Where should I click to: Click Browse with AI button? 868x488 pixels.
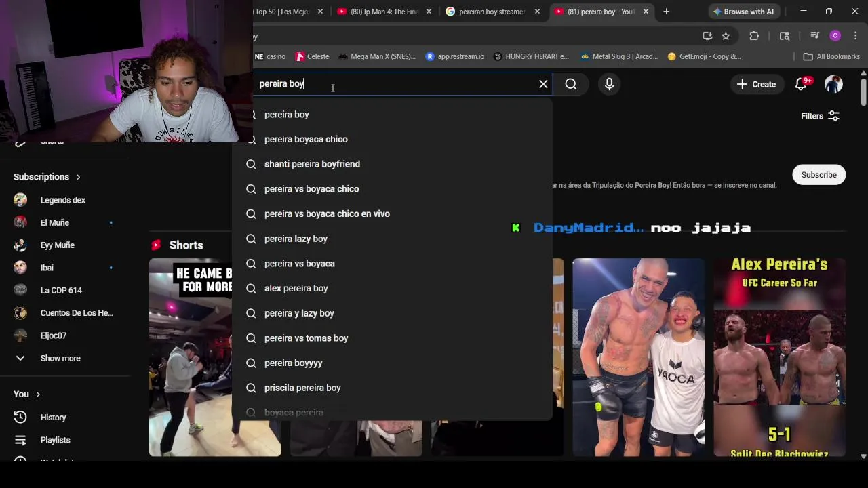click(743, 12)
